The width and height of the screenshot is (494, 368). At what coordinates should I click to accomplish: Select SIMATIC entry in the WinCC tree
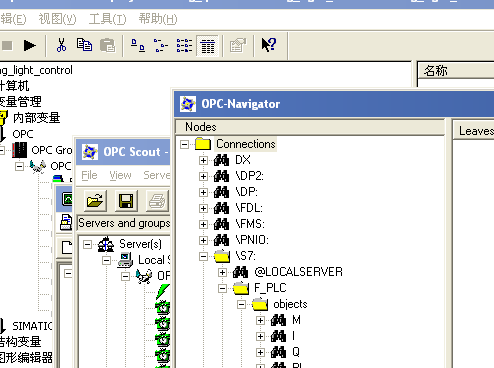32,326
